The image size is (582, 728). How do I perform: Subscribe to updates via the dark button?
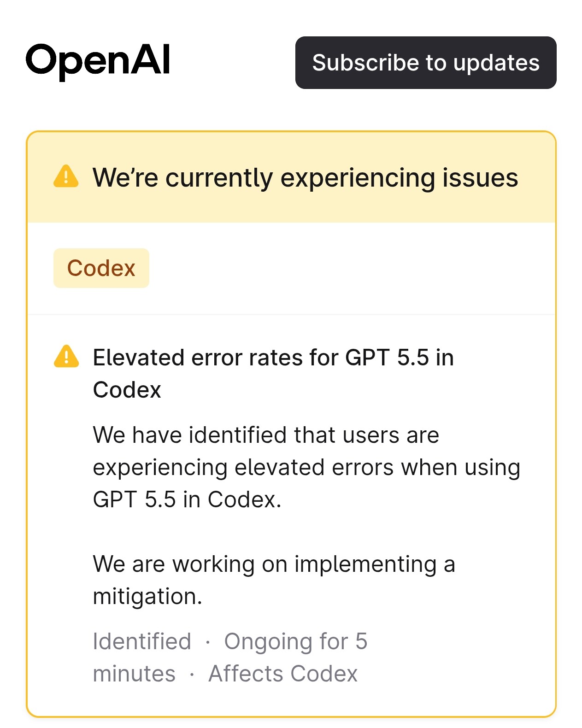pos(426,63)
